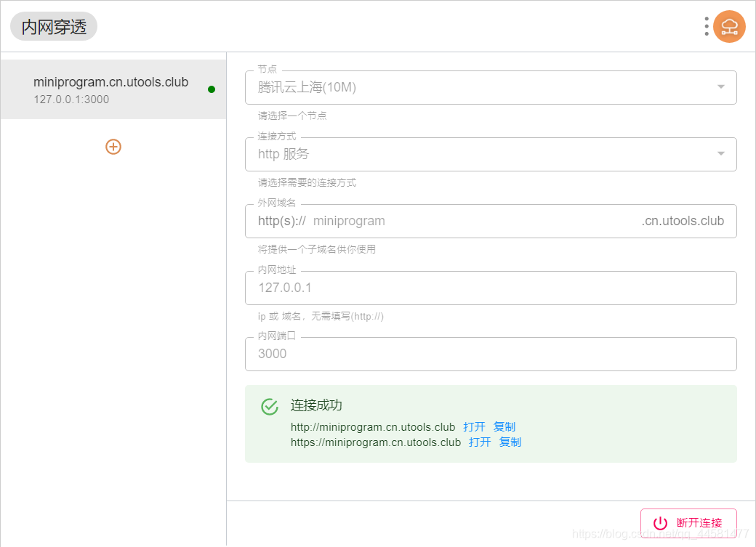The image size is (756, 547).
Task: Copy the http URL using 复制
Action: 504,427
